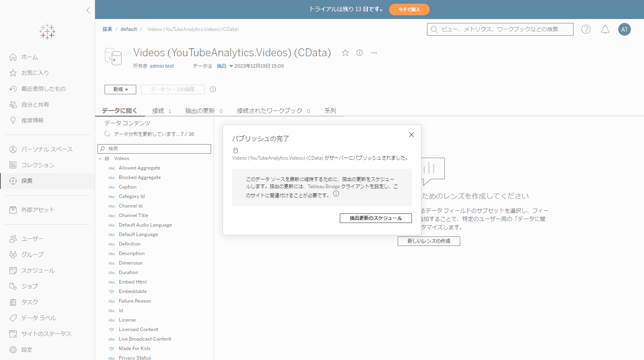644x360 pixels.
Task: Click the Tableau Bridge info icon
Action: pos(336,194)
